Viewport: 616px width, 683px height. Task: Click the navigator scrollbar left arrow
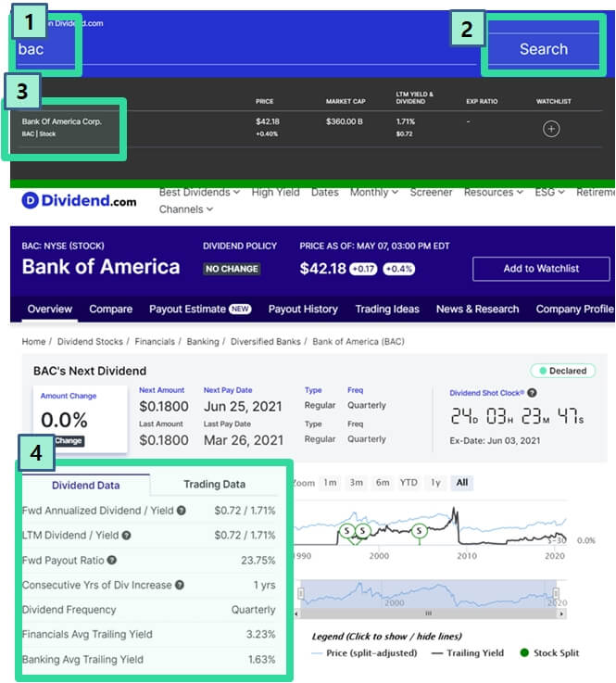tap(296, 613)
